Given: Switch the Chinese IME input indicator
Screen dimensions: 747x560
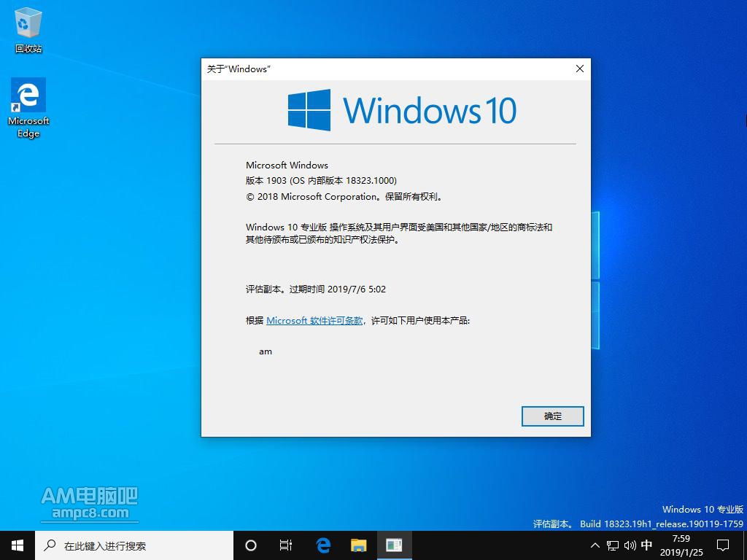Looking at the screenshot, I should click(x=647, y=545).
